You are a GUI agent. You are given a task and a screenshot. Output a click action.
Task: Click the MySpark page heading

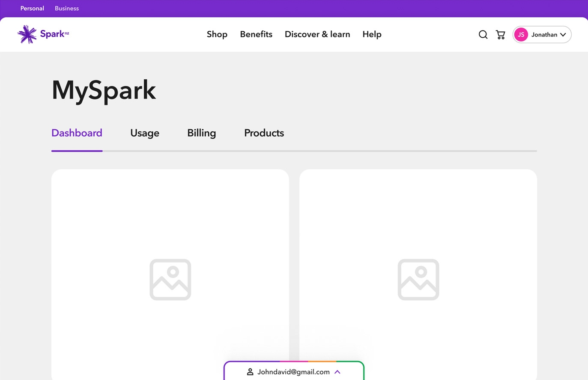tap(104, 90)
